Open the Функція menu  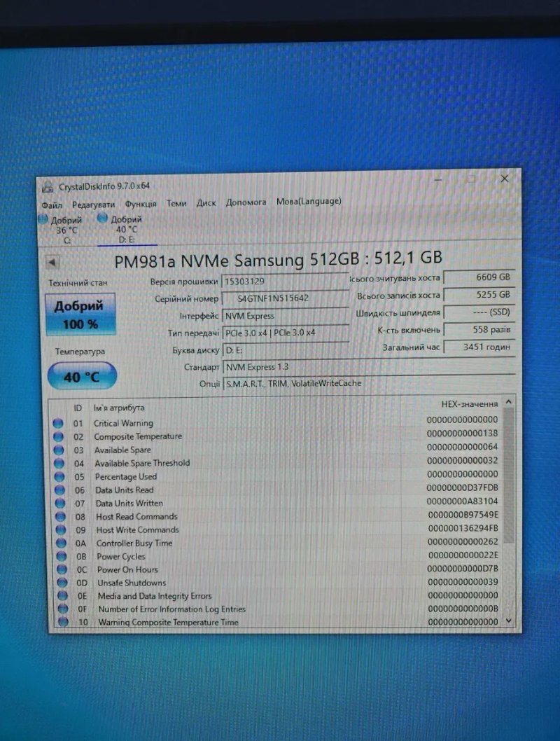pos(140,204)
